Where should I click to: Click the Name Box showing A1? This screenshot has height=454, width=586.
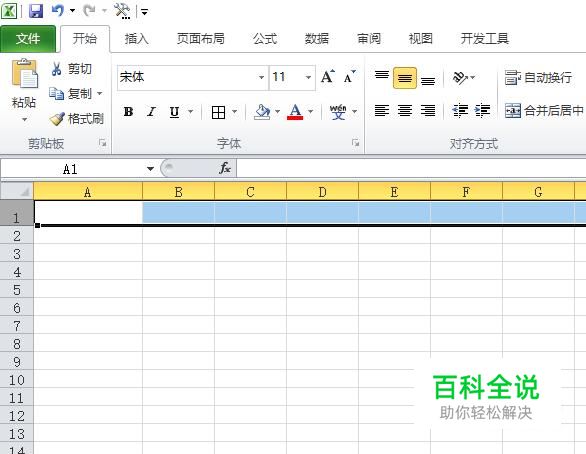[x=71, y=169]
